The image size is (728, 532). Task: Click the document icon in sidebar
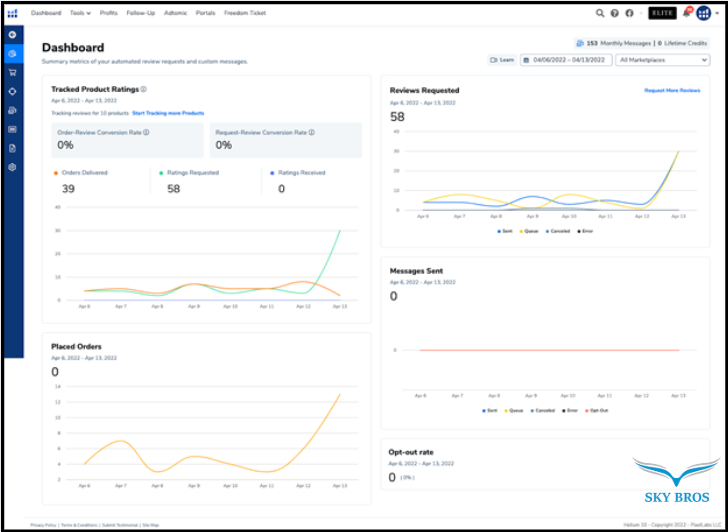[x=12, y=148]
